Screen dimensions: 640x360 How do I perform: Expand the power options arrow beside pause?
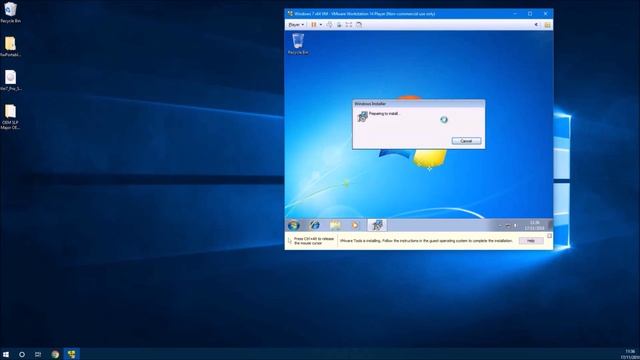pos(321,25)
